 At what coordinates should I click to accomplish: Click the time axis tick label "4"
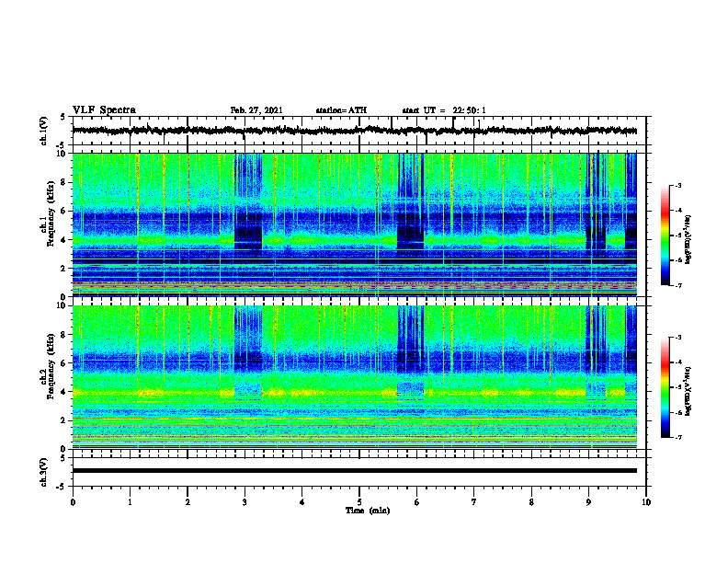[x=302, y=502]
